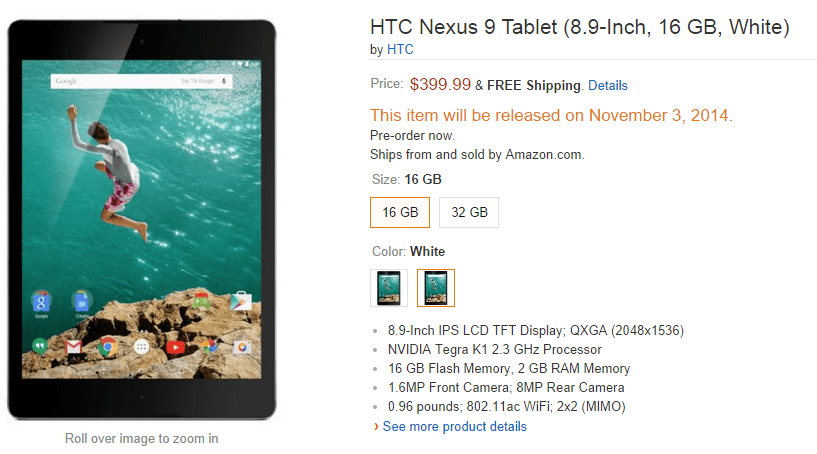Pick the first unselected color thumbnail
Image resolution: width=817 pixels, height=454 pixels.
pos(388,288)
